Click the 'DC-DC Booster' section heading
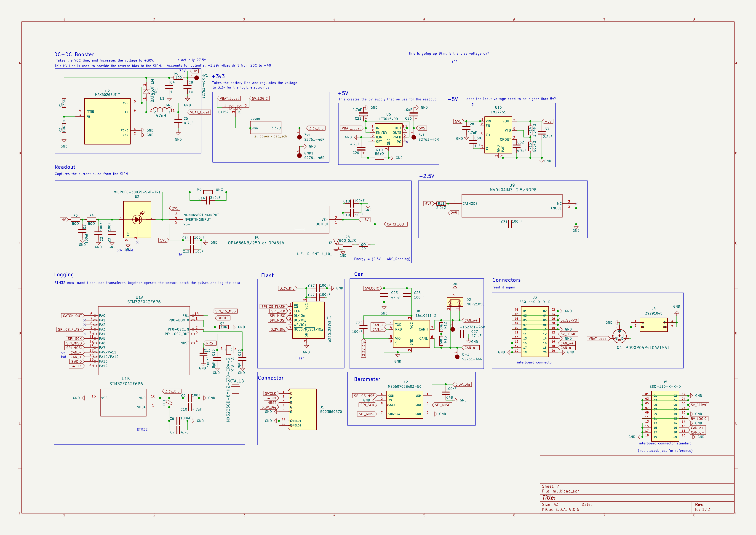The width and height of the screenshot is (756, 535). (x=74, y=54)
